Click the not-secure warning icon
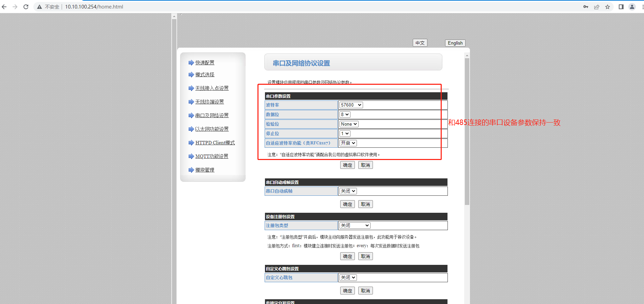 pos(40,7)
